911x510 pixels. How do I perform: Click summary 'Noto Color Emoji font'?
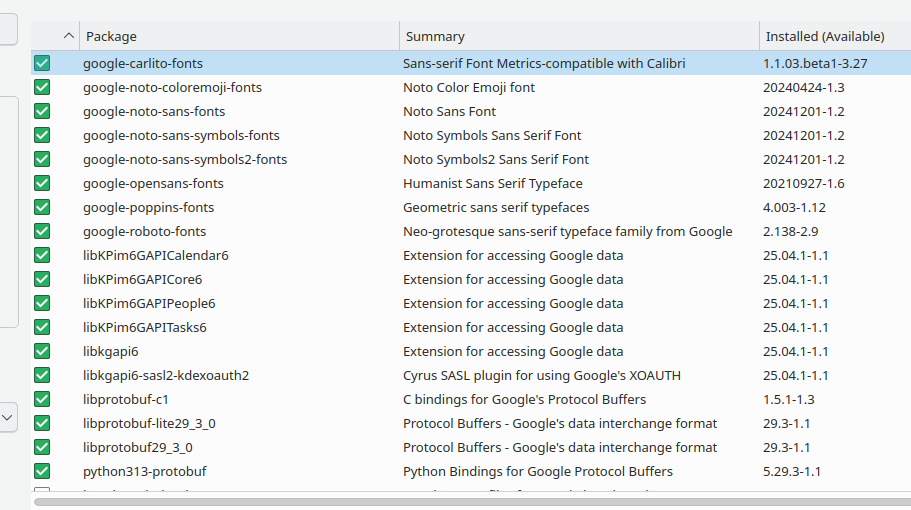469,87
